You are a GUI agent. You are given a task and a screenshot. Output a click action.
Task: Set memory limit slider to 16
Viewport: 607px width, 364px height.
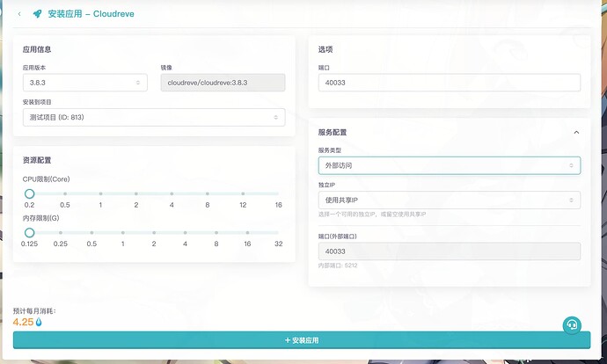(247, 233)
